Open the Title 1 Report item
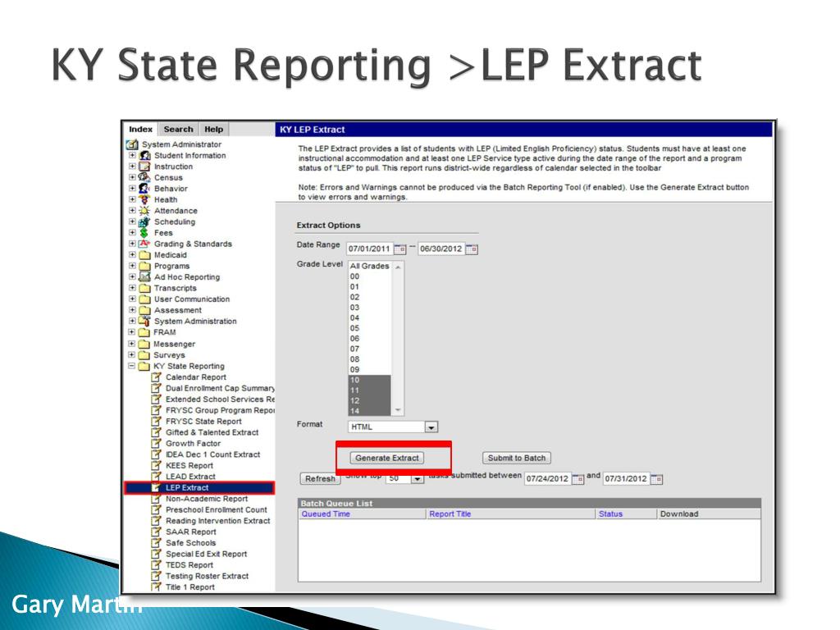The width and height of the screenshot is (840, 630). pyautogui.click(x=190, y=587)
